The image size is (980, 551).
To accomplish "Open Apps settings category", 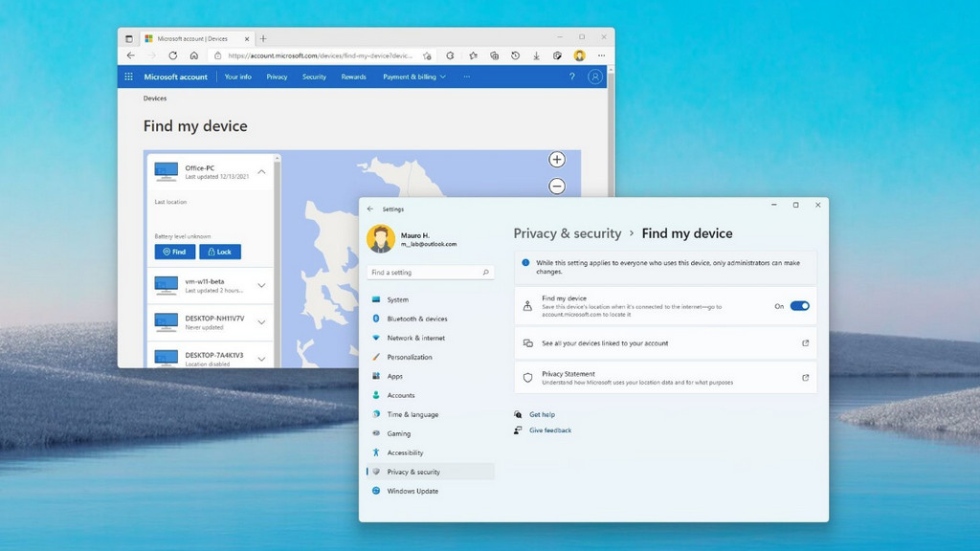I will click(431, 376).
